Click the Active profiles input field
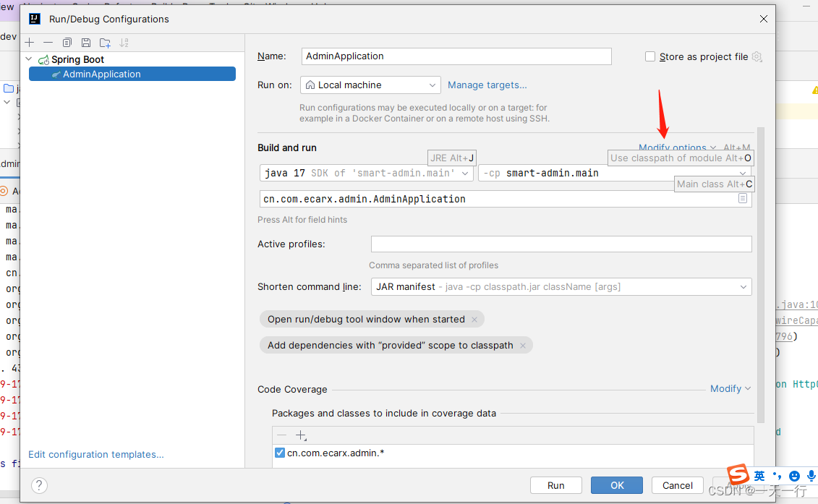 click(x=561, y=244)
